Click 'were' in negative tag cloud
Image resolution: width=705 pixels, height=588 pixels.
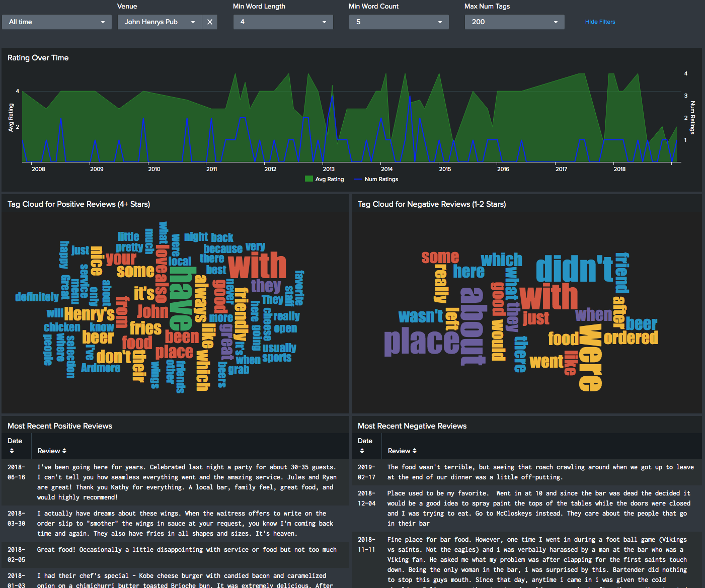590,357
